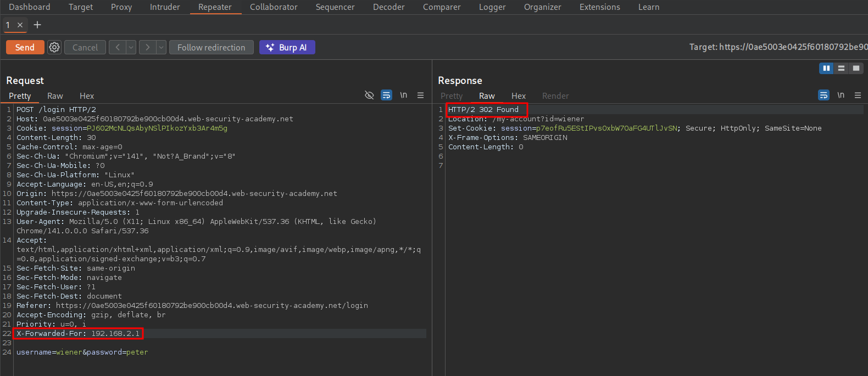Switch to side-by-side split layout

tap(826, 68)
